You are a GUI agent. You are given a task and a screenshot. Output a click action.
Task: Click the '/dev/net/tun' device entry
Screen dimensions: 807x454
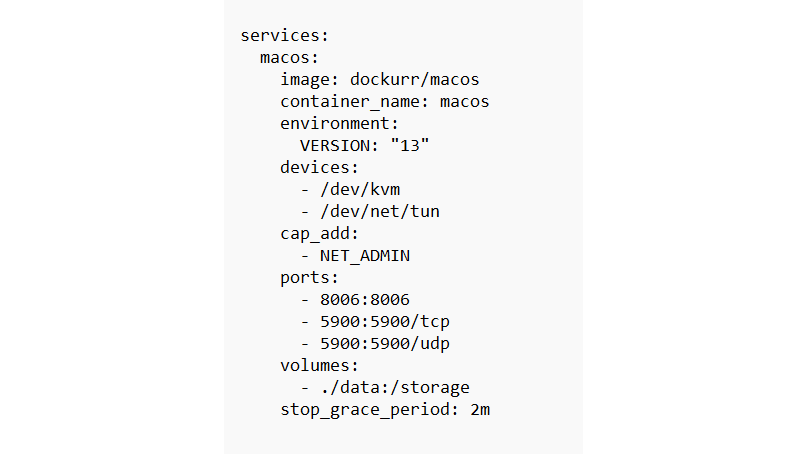(x=380, y=211)
